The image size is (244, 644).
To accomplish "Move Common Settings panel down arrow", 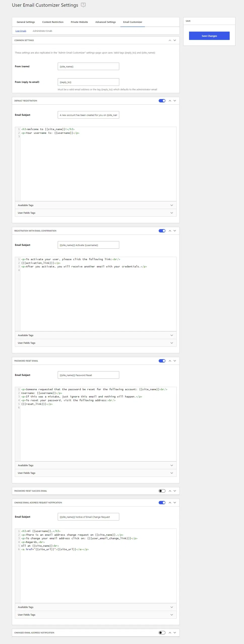I will click(x=175, y=41).
